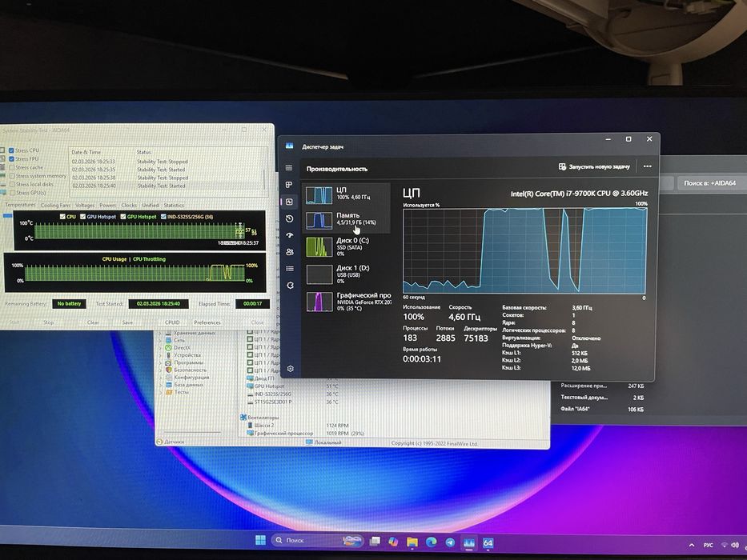The height and width of the screenshot is (560, 747).
Task: Click Запустить новую задачу button
Action: click(x=593, y=166)
